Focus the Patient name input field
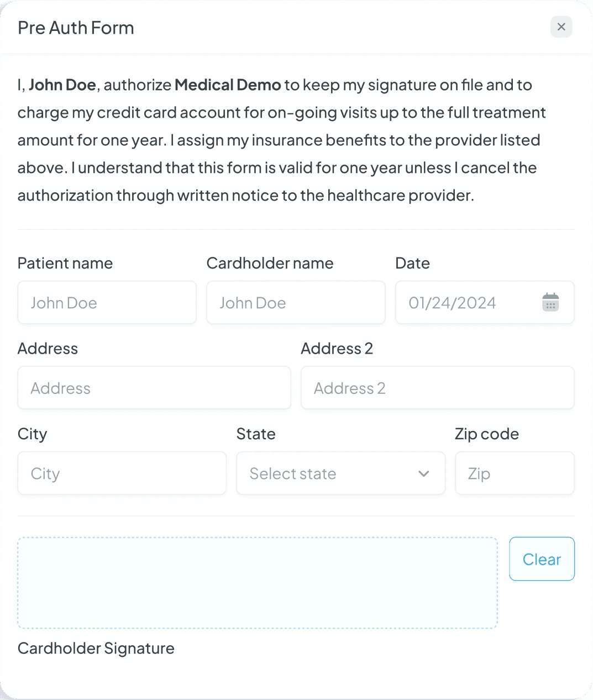Image resolution: width=593 pixels, height=700 pixels. pyautogui.click(x=107, y=303)
